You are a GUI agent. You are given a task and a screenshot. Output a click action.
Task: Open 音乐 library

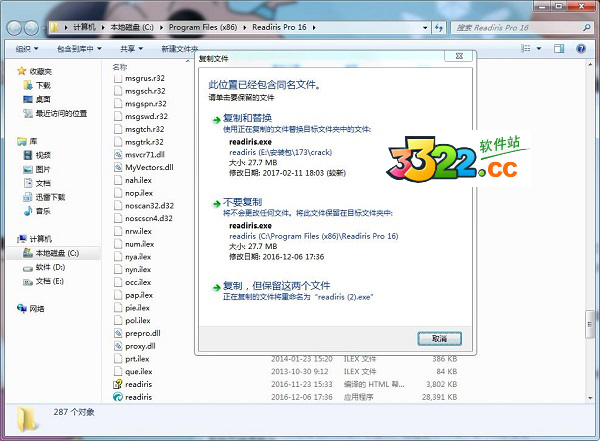pyautogui.click(x=38, y=211)
